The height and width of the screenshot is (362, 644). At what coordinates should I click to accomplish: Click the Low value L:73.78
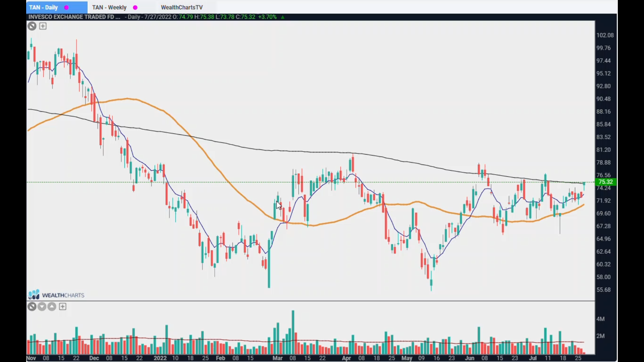click(x=225, y=17)
